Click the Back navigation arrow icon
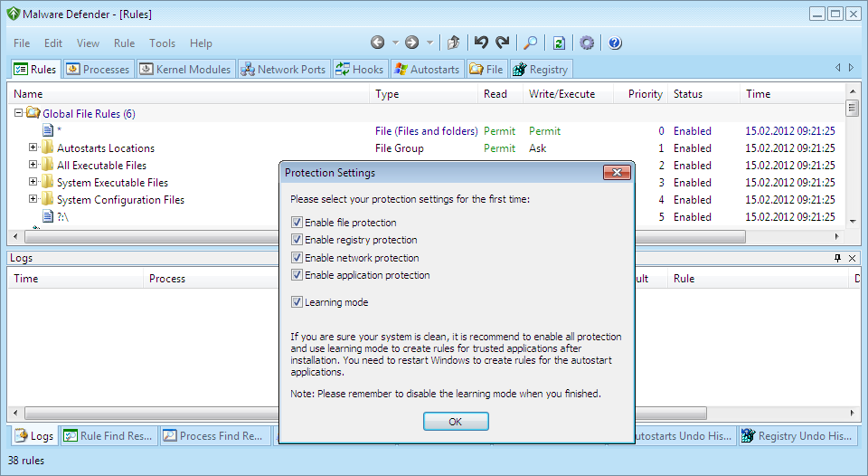Viewport: 868px width, 476px height. tap(378, 43)
